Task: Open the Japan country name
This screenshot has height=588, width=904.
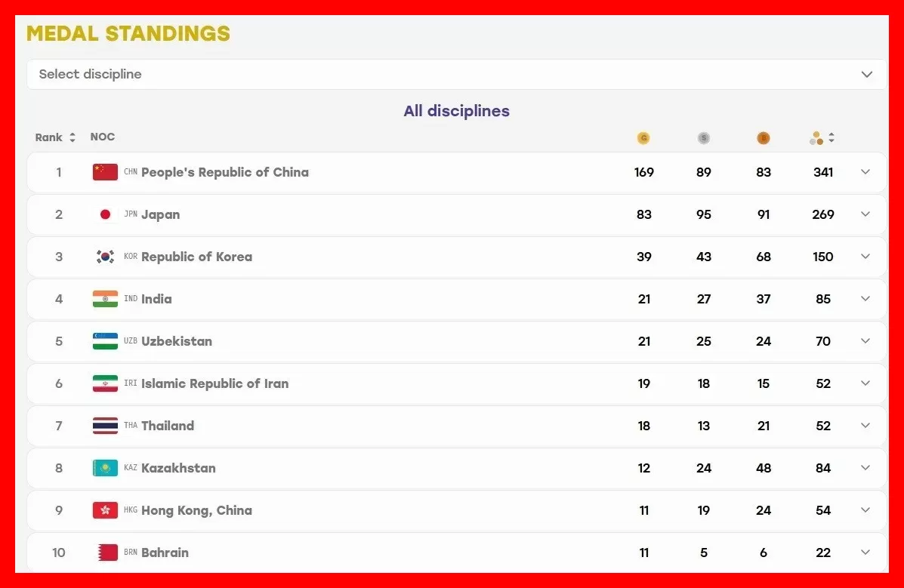Action: (x=161, y=214)
